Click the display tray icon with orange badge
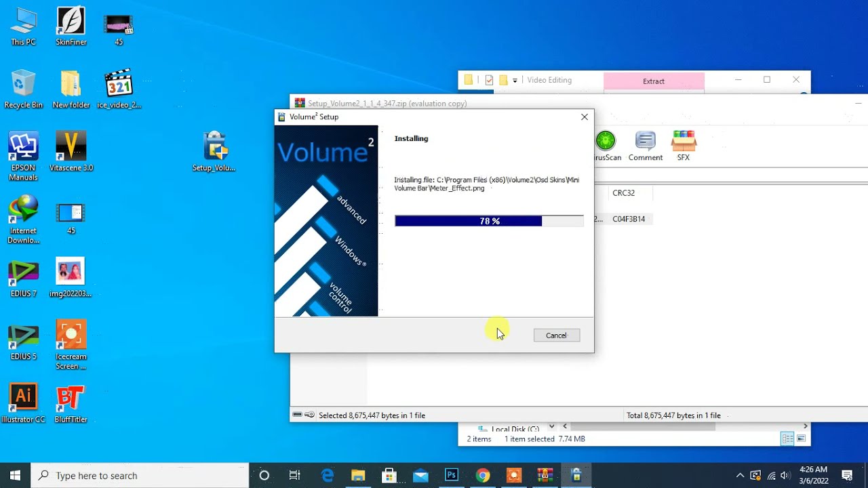 (x=755, y=475)
